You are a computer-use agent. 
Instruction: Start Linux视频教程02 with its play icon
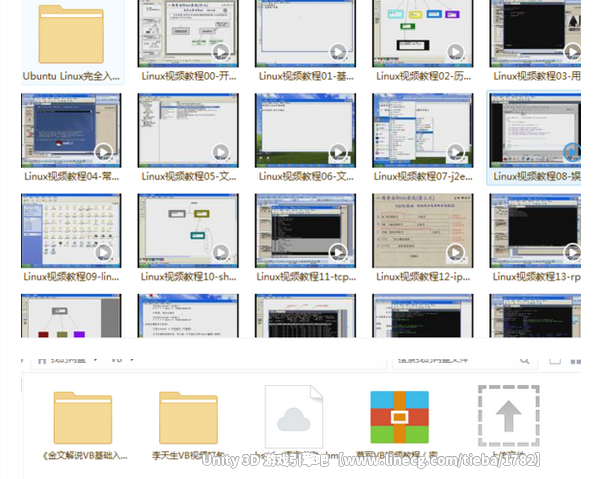[x=455, y=52]
